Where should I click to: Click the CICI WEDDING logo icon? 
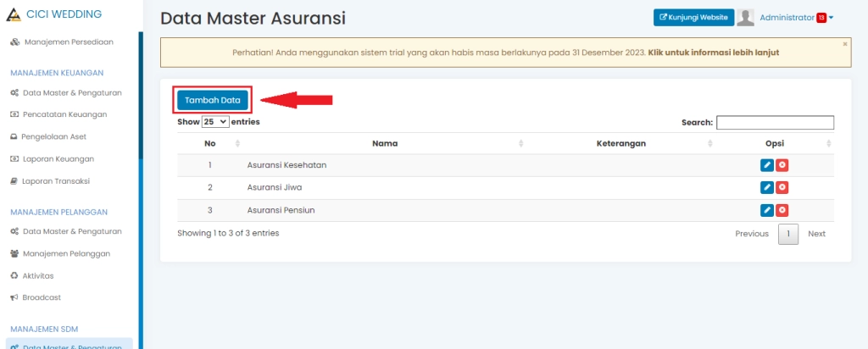[x=13, y=14]
